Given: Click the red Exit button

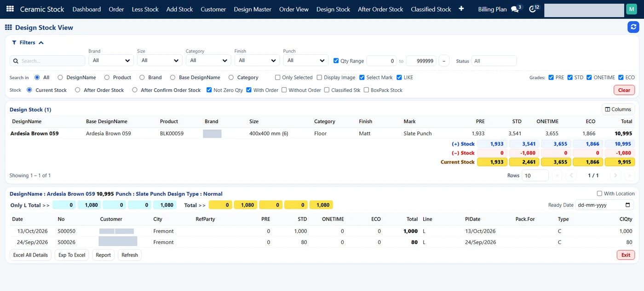Looking at the screenshot, I should pyautogui.click(x=626, y=255).
